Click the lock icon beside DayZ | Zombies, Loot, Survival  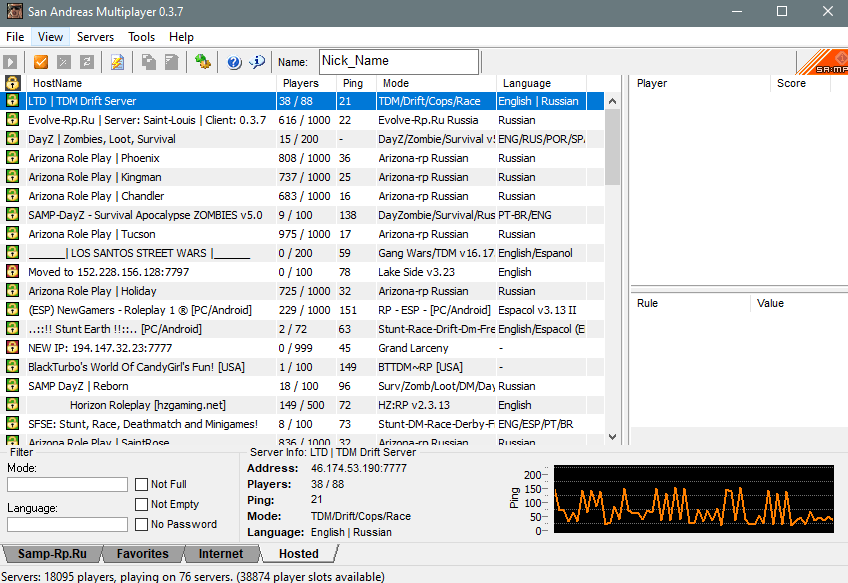12,138
